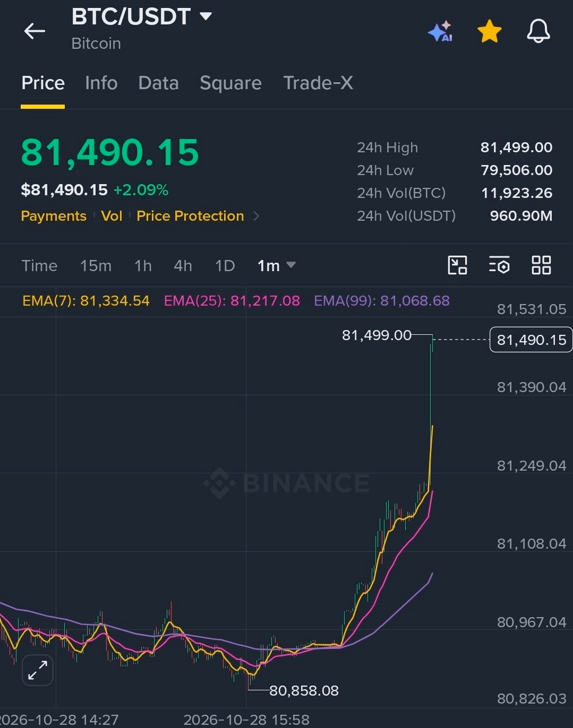
Task: Tap the +2.09% change percentage
Action: [x=141, y=190]
